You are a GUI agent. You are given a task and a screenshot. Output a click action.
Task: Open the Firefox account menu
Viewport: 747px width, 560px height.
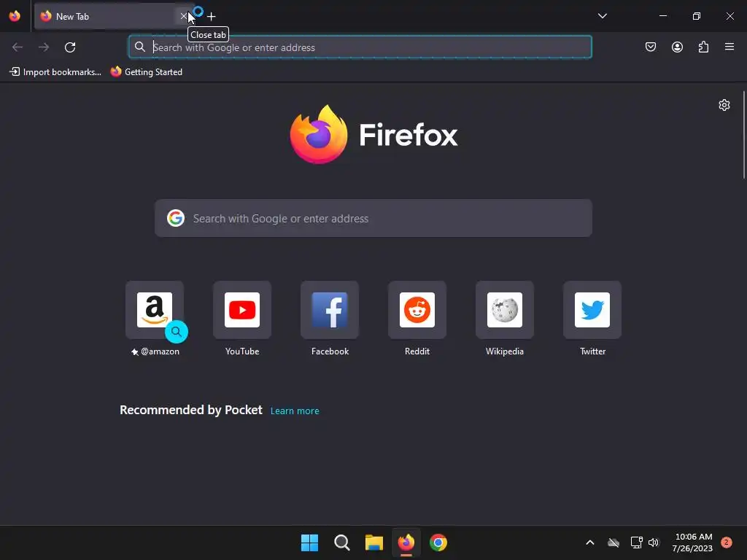pyautogui.click(x=677, y=47)
